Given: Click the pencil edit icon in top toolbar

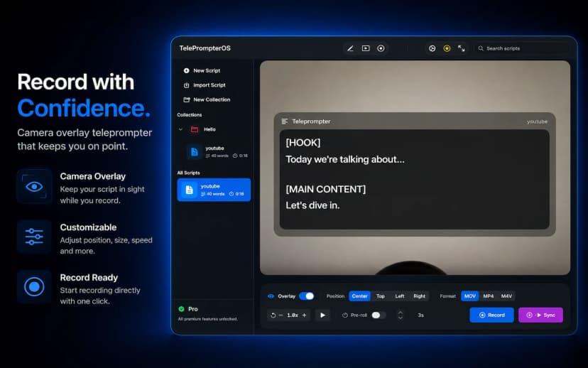Looking at the screenshot, I should [x=350, y=48].
